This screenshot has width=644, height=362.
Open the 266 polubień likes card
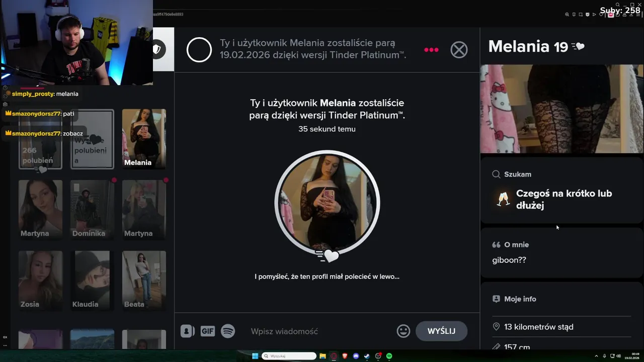pyautogui.click(x=40, y=139)
